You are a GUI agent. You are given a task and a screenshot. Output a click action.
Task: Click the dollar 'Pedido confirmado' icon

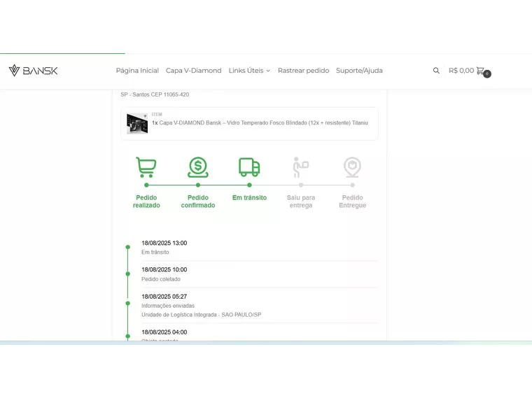click(x=198, y=167)
